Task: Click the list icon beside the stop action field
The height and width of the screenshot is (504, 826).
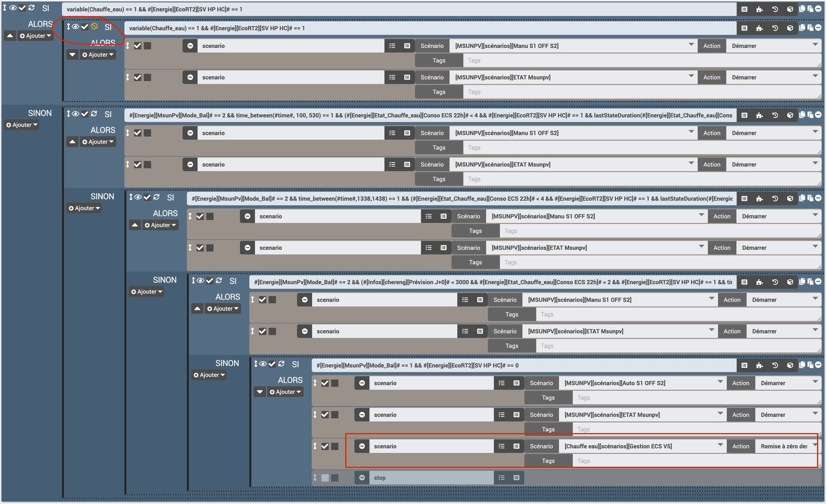Action: point(501,478)
